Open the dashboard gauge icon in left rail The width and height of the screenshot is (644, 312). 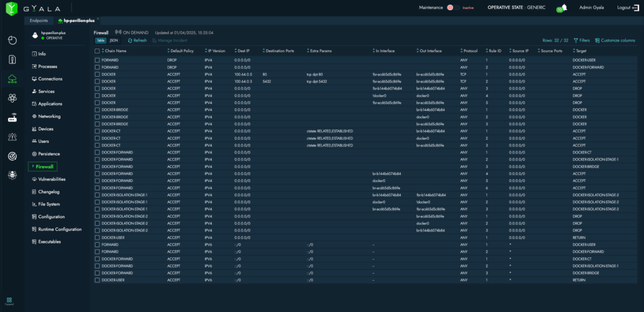(12, 40)
